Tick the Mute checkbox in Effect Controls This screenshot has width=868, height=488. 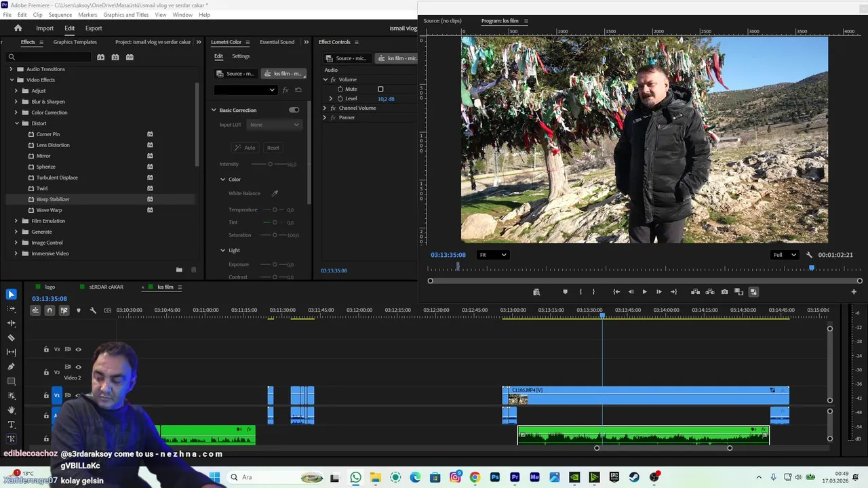tap(380, 89)
